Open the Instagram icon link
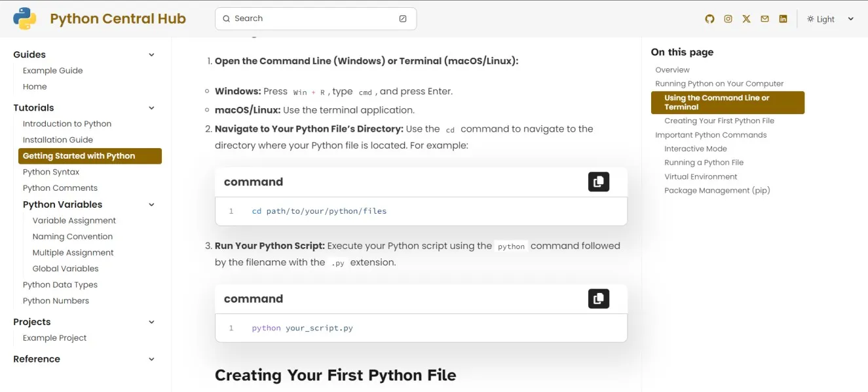This screenshot has width=868, height=392. point(728,19)
